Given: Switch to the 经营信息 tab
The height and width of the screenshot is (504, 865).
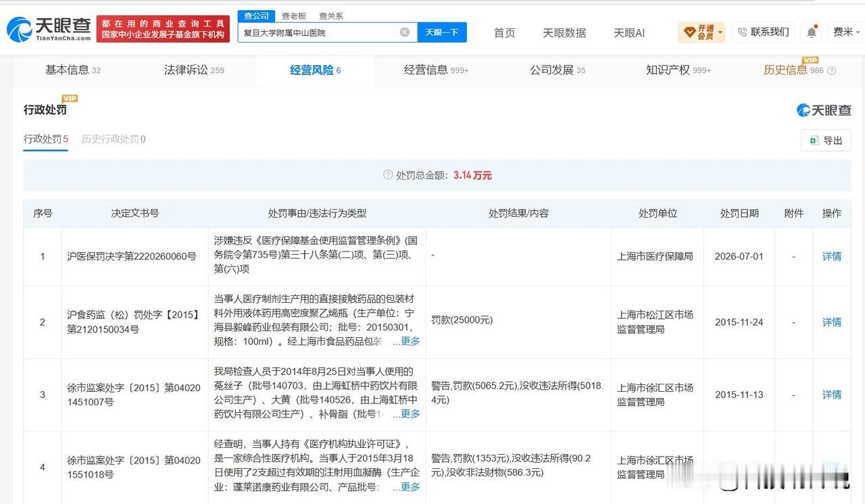Looking at the screenshot, I should click(437, 70).
